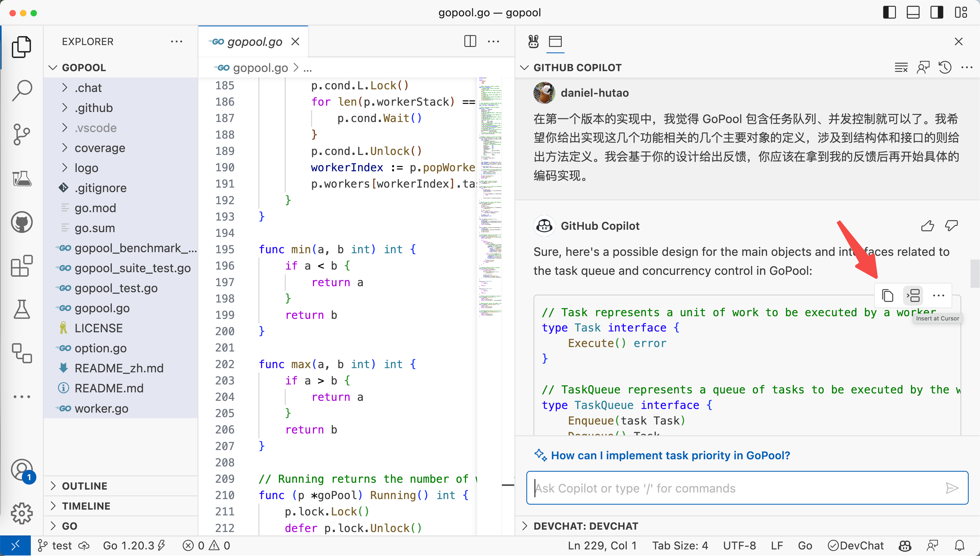Image resolution: width=980 pixels, height=556 pixels.
Task: Open the Source Control panel
Action: pyautogui.click(x=22, y=134)
